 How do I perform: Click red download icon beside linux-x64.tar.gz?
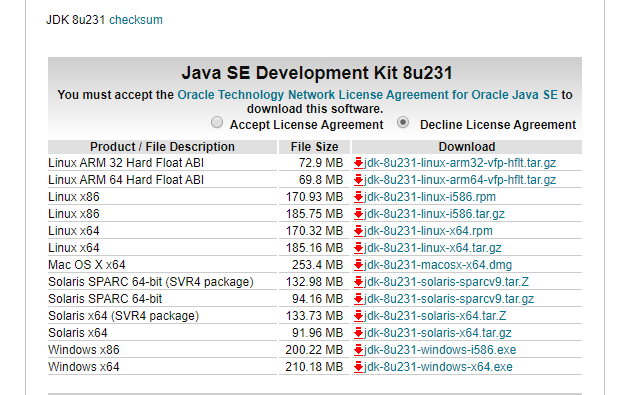click(x=358, y=248)
